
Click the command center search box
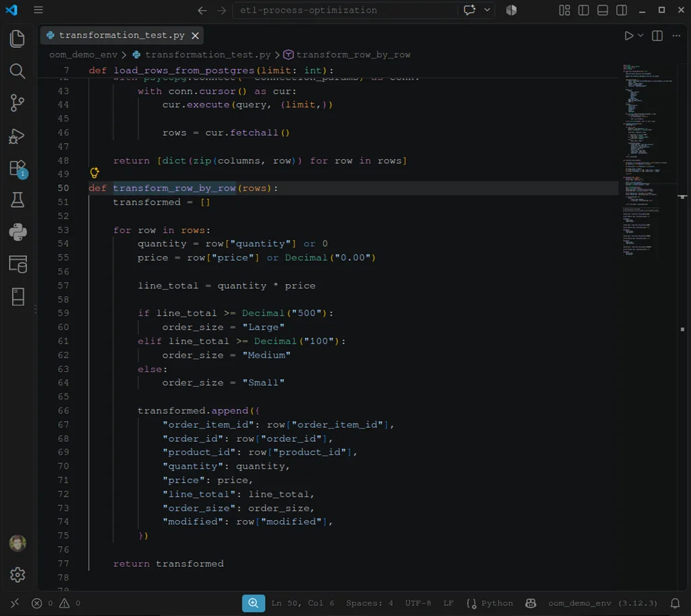point(346,10)
